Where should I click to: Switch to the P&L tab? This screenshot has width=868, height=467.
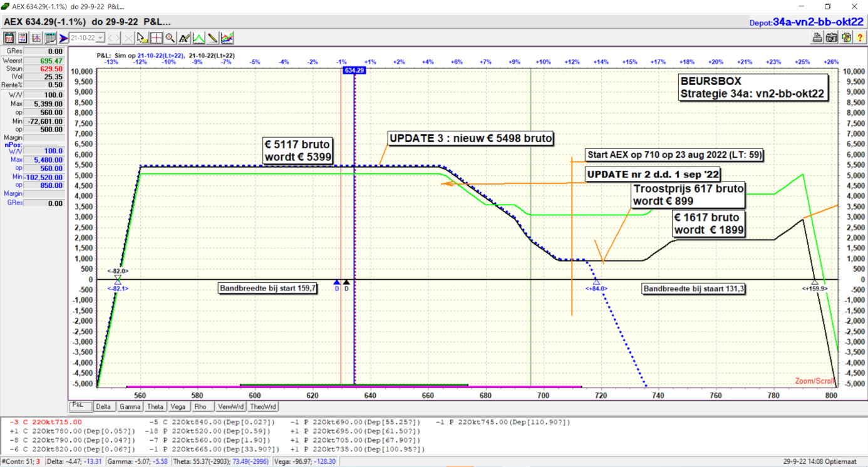pyautogui.click(x=80, y=406)
